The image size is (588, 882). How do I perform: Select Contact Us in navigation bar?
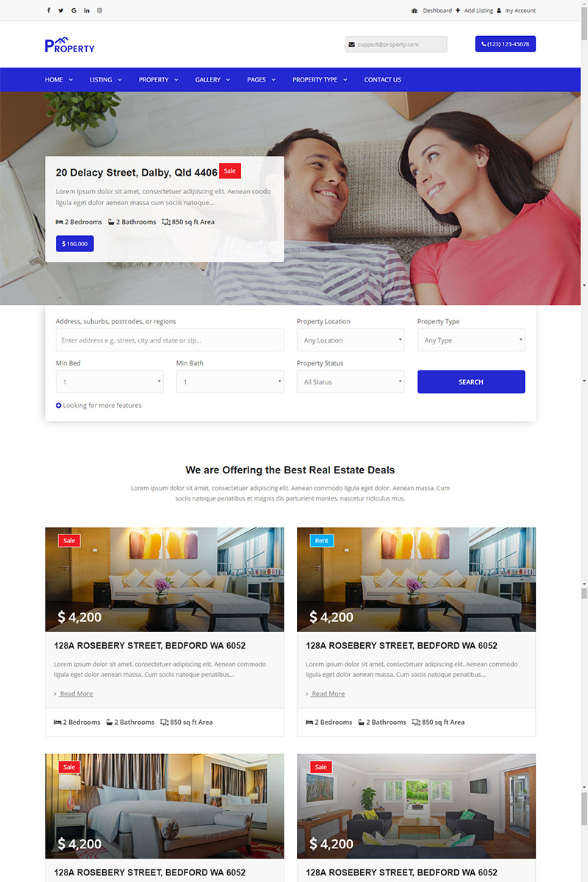pyautogui.click(x=382, y=79)
